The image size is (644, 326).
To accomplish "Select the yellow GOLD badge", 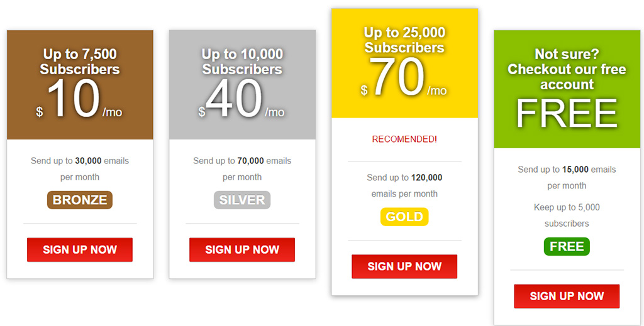I will tap(404, 217).
